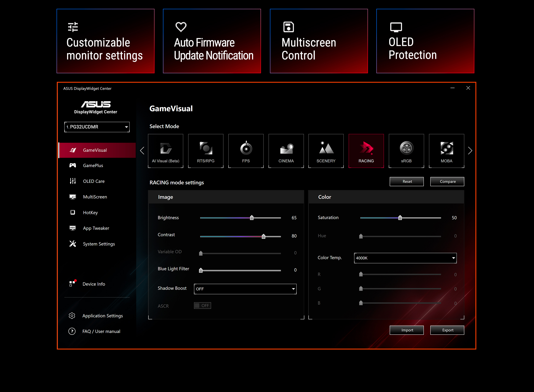Show more modes with right chevron
Image resolution: width=534 pixels, height=392 pixels.
tap(470, 150)
